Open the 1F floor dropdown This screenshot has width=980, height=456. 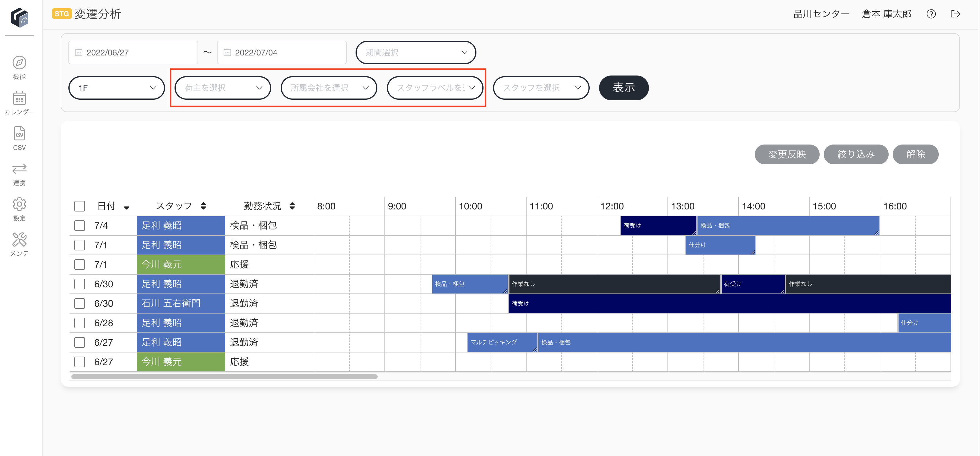pyautogui.click(x=116, y=88)
